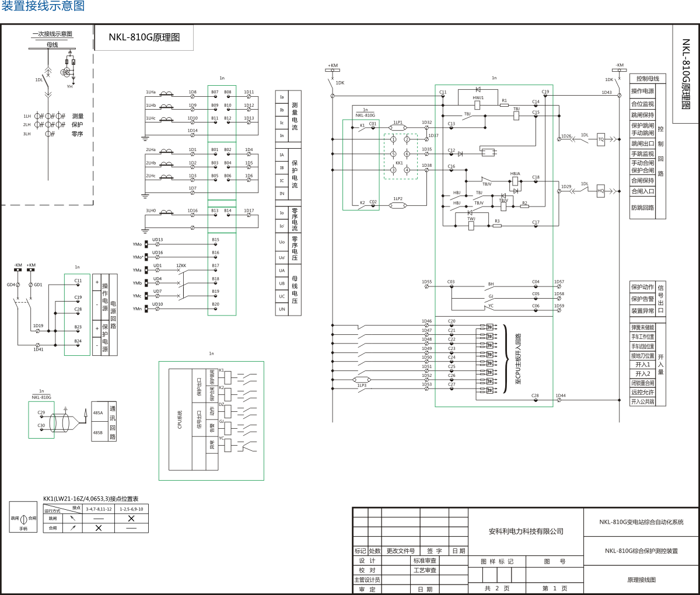Click the '主管设计员' title block cell
The width and height of the screenshot is (700, 595).
point(367,580)
